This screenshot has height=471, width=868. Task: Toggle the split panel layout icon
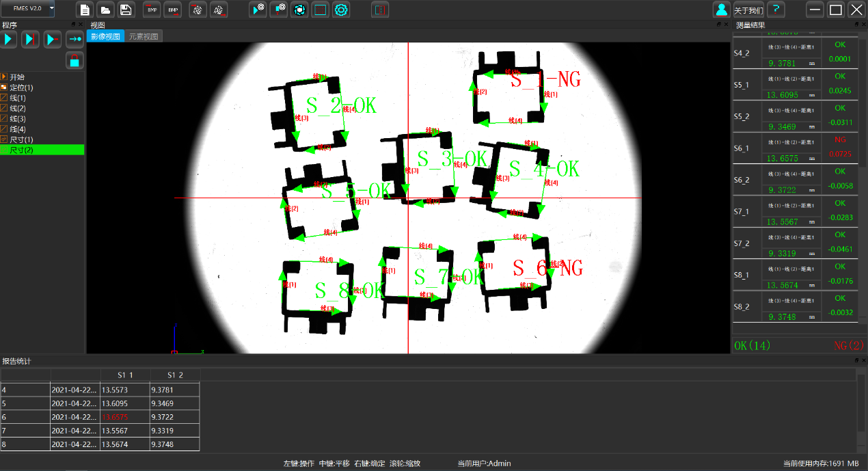380,10
